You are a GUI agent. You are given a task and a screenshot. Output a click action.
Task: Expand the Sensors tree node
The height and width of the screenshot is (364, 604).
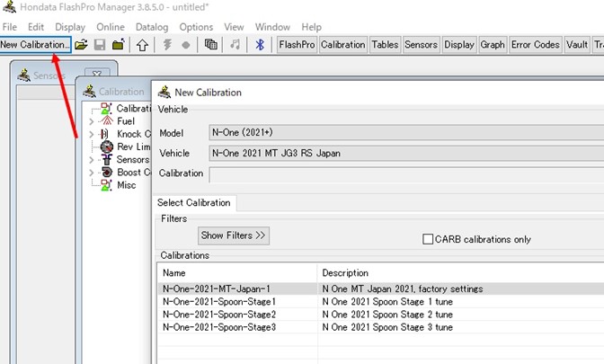[x=92, y=160]
